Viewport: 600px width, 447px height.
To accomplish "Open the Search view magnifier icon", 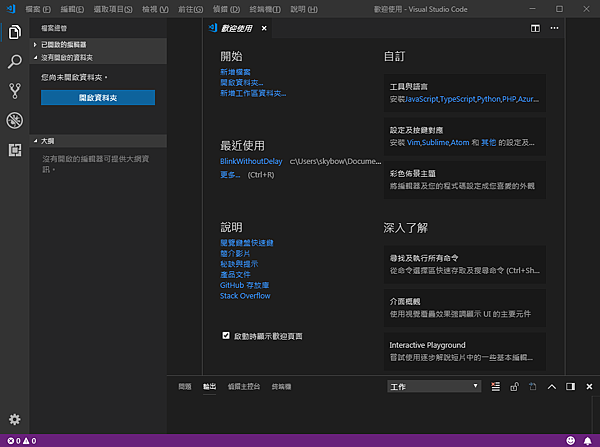I will coord(14,61).
